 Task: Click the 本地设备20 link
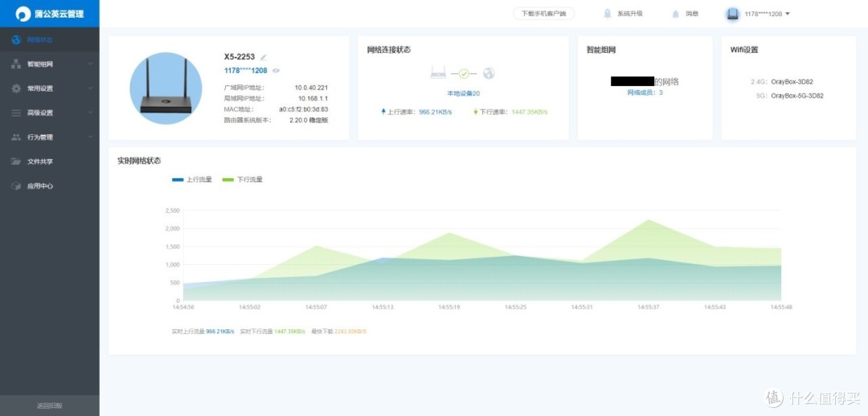pos(464,93)
